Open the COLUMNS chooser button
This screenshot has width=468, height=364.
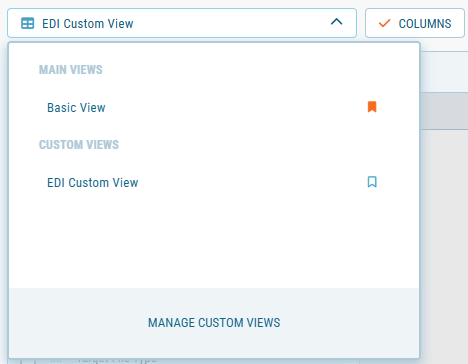[415, 23]
